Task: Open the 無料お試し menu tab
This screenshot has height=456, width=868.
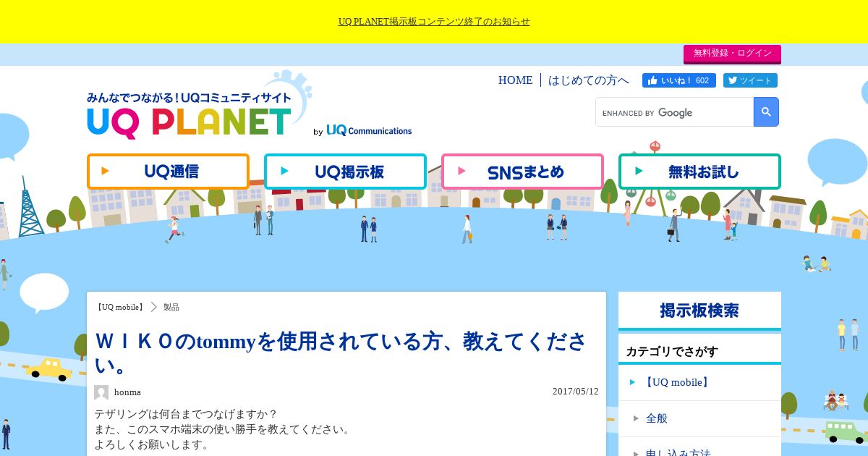Action: pos(699,172)
